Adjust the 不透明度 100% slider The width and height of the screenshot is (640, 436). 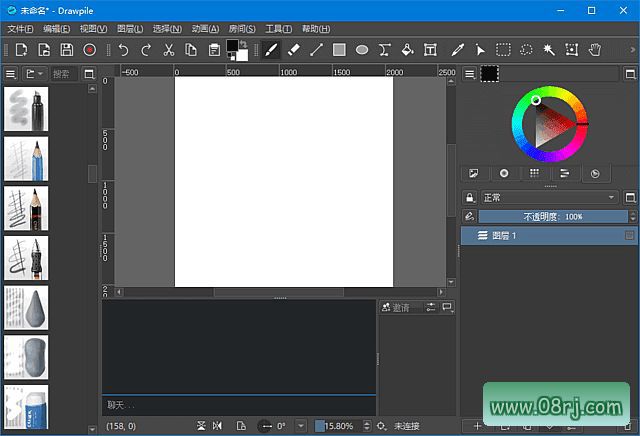[552, 216]
